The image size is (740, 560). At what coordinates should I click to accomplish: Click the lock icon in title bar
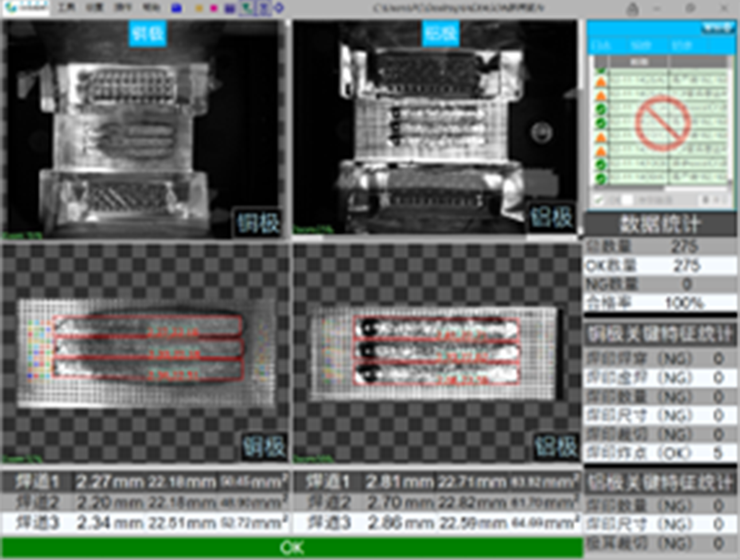pyautogui.click(x=633, y=9)
